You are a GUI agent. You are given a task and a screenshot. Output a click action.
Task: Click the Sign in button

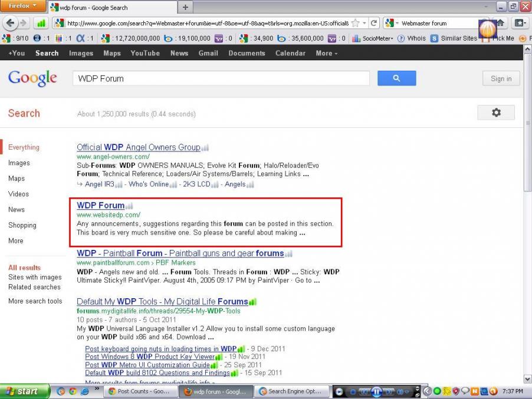(501, 78)
